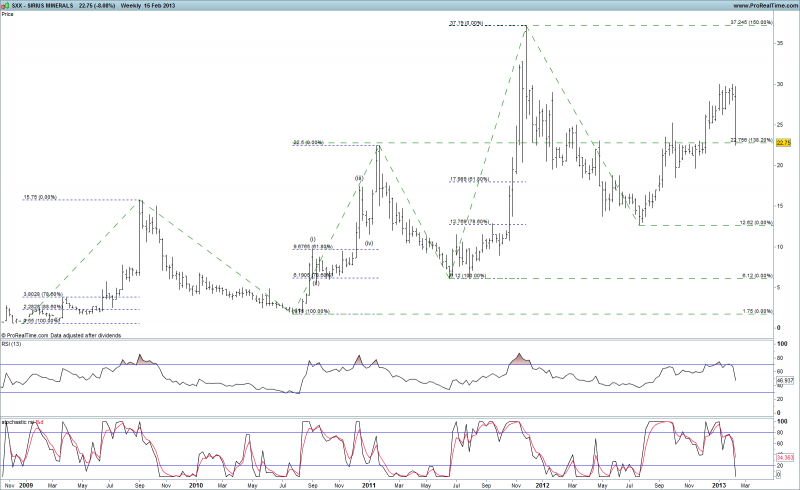
Task: Click the 2011 year marker on the time axis
Action: point(369,483)
